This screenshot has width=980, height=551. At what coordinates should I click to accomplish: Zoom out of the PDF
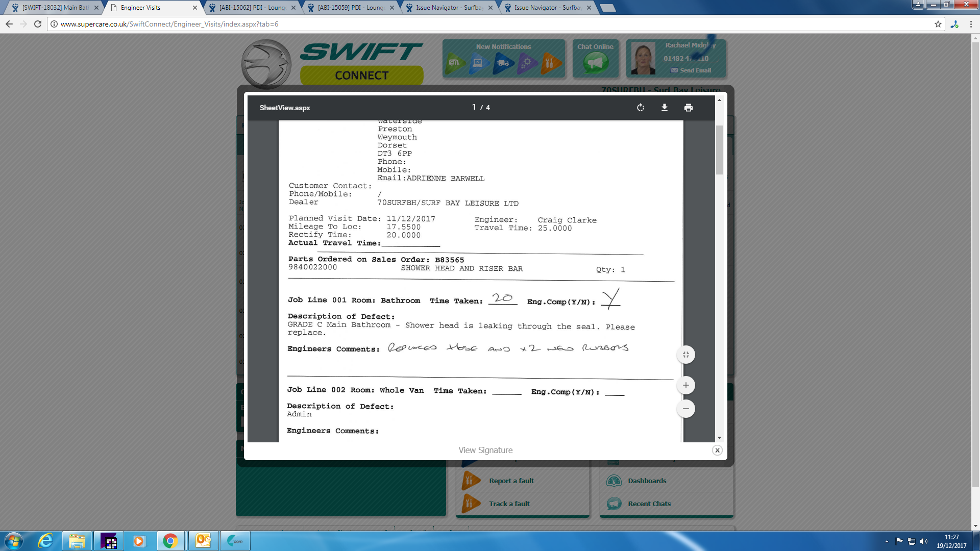(x=686, y=409)
